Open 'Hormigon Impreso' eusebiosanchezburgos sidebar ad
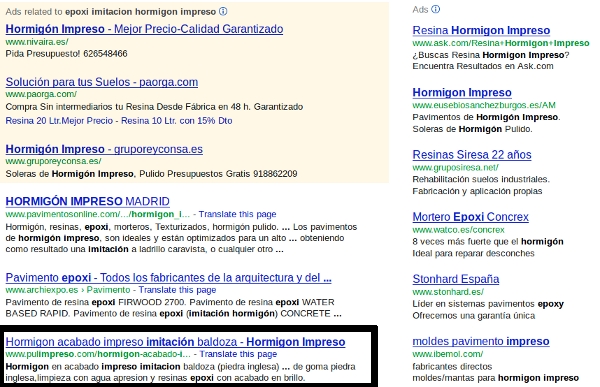Screen dimensions: 600x387 462,93
